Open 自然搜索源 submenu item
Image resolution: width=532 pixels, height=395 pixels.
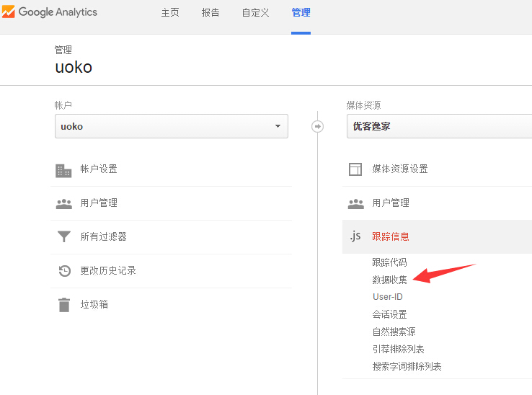pyautogui.click(x=394, y=332)
